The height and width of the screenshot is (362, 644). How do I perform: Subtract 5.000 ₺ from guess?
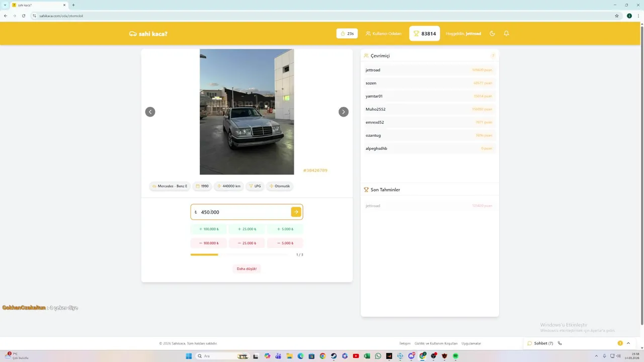(x=285, y=243)
